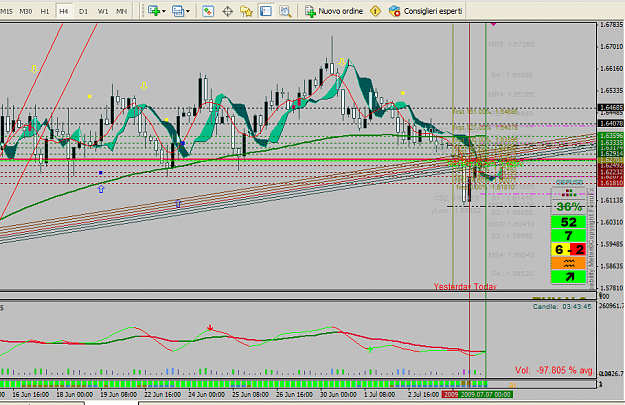Select the H1 timeframe
Viewport: 625px width, 405px height.
click(x=45, y=11)
